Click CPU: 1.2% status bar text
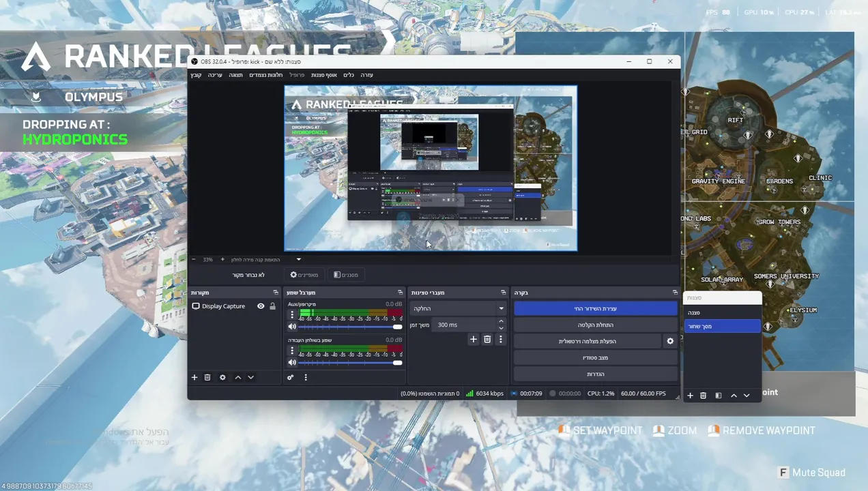This screenshot has height=491, width=868. pos(601,393)
